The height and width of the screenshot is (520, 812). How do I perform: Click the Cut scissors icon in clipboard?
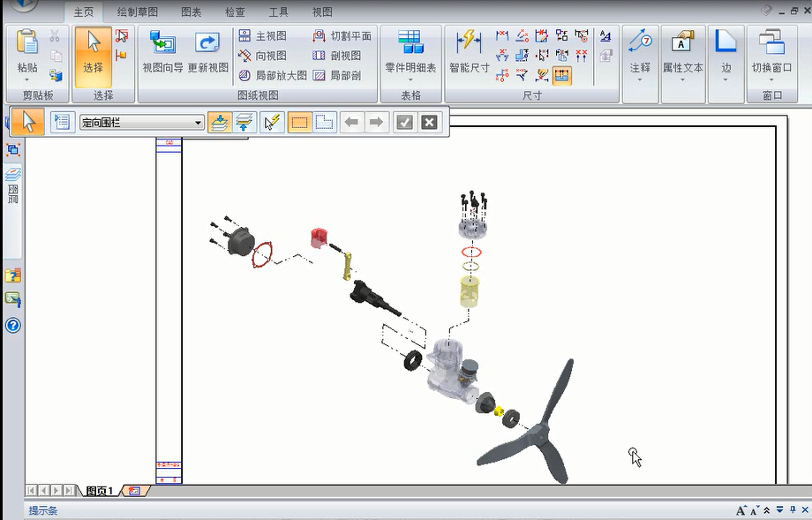[55, 36]
